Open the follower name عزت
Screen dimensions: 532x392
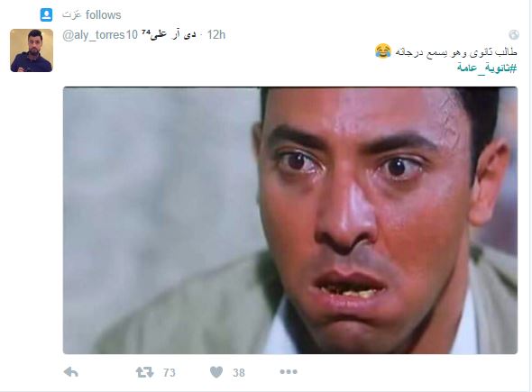click(72, 15)
